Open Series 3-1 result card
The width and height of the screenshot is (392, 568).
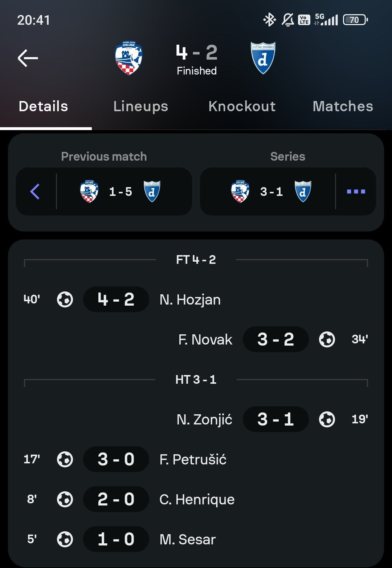click(x=268, y=192)
